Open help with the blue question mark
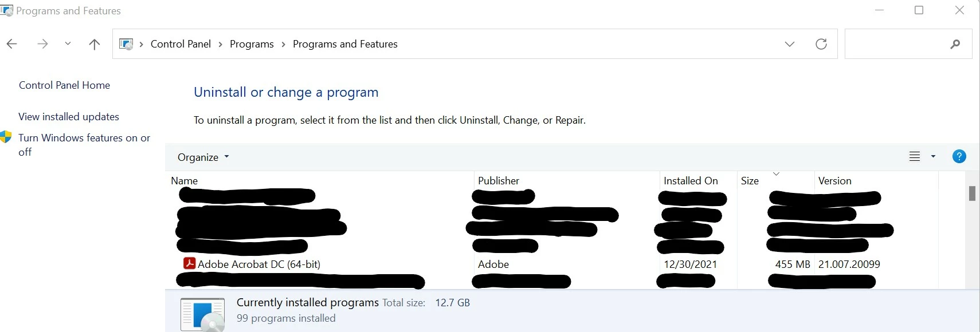This screenshot has width=980, height=332. click(959, 156)
